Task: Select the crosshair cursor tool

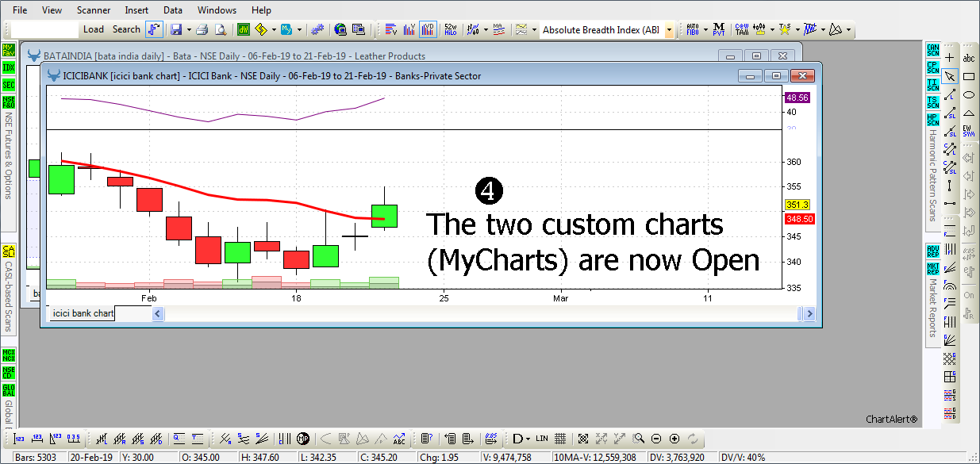Action: click(951, 58)
